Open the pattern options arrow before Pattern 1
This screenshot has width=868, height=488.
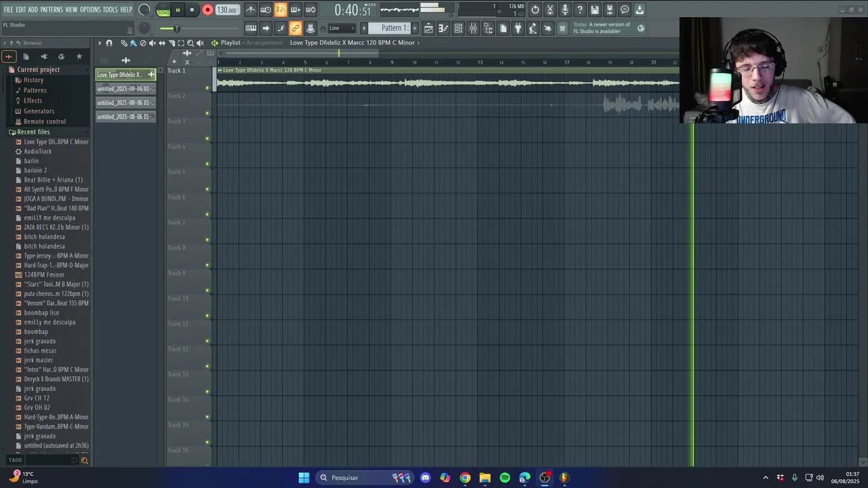point(364,28)
